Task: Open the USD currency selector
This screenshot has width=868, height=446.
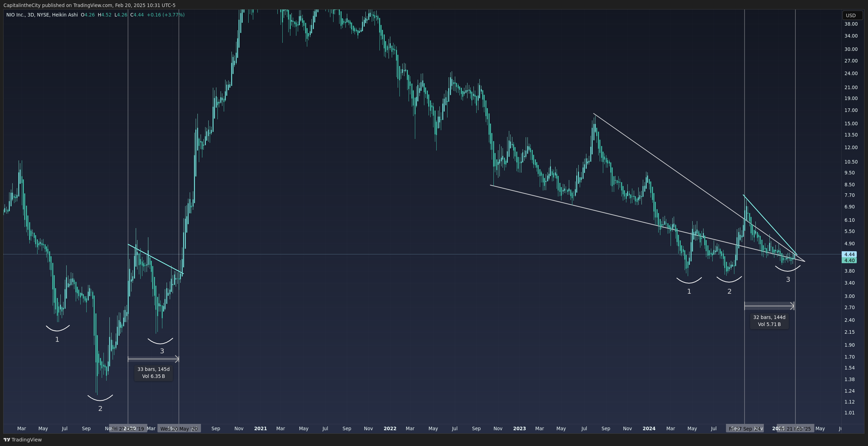Action: tap(852, 15)
